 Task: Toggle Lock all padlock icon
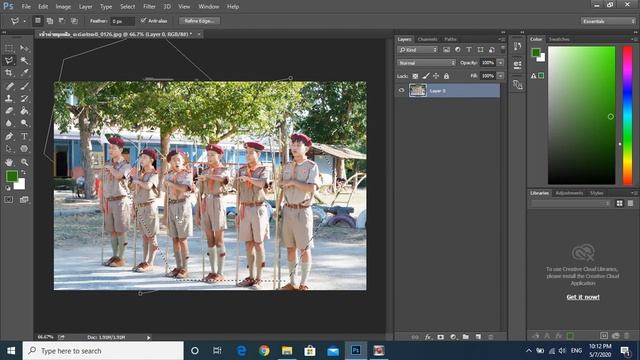click(447, 76)
